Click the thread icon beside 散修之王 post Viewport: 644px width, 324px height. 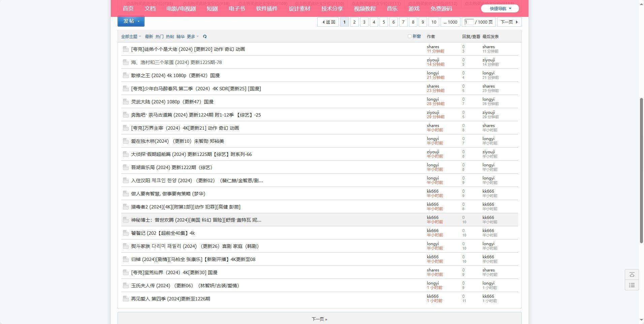(x=126, y=75)
